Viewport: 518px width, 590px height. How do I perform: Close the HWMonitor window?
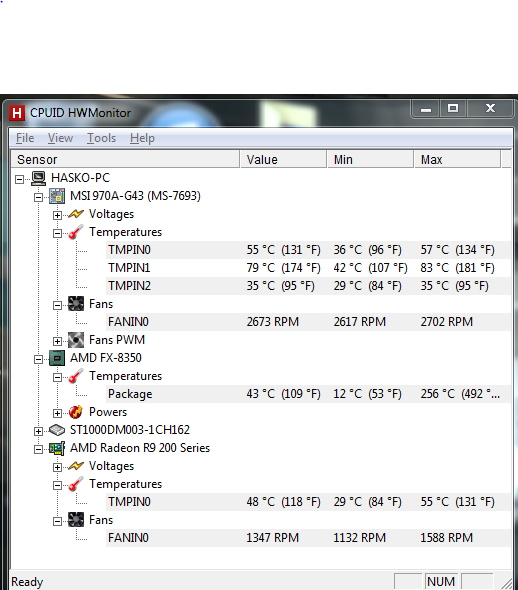click(490, 109)
